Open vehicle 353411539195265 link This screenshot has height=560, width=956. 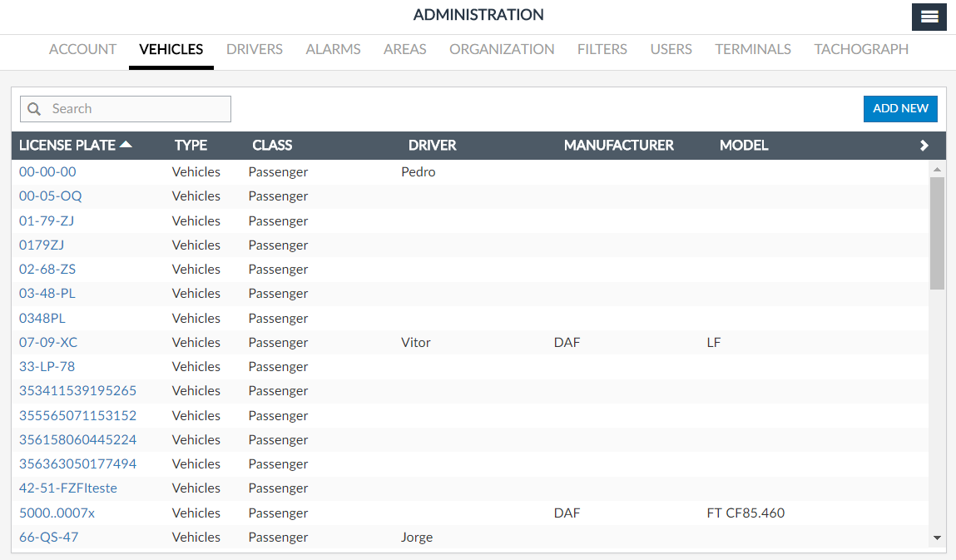tap(77, 390)
